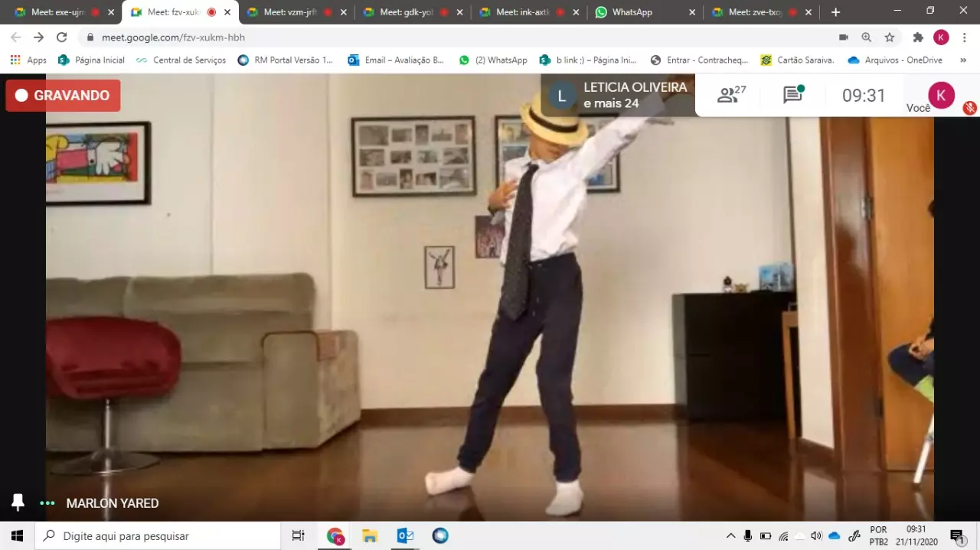Reload the page with the refresh button

tap(62, 37)
